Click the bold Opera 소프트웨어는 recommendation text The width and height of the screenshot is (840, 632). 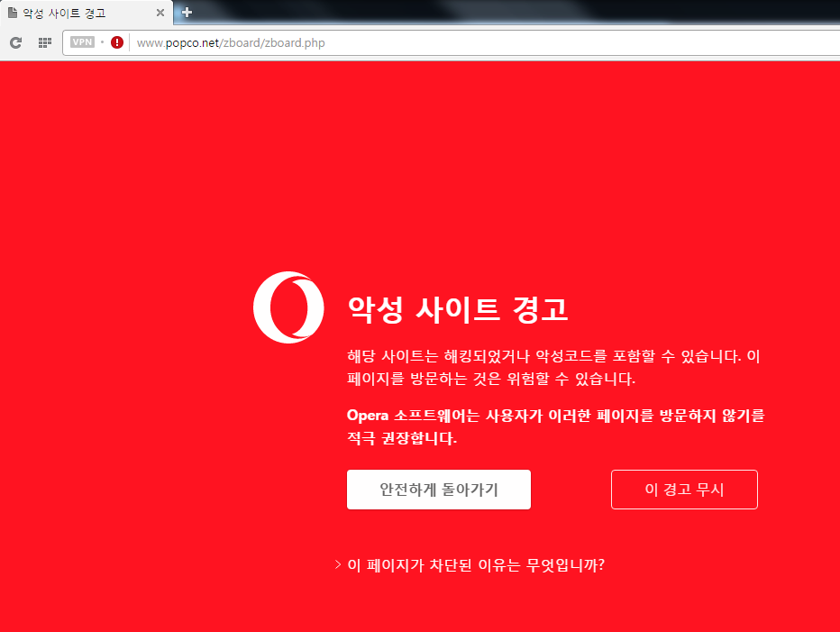click(555, 426)
